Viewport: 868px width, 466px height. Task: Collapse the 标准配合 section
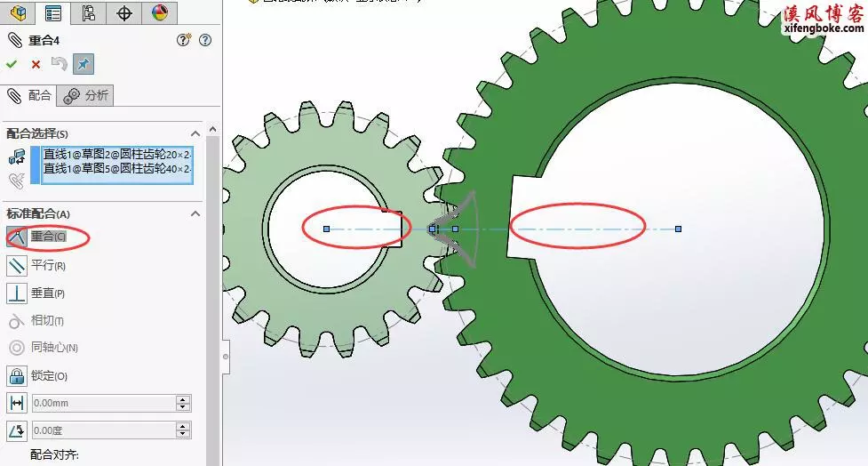click(195, 214)
